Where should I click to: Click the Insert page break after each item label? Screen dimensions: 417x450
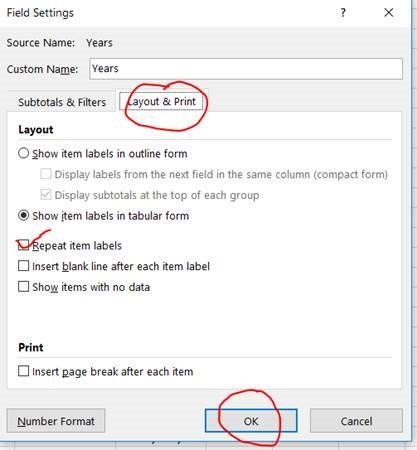[113, 371]
